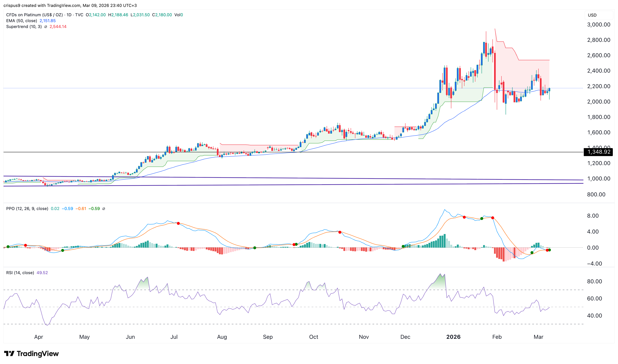
Task: Click the red PPO crossover dot in October
Action: [x=340, y=232]
